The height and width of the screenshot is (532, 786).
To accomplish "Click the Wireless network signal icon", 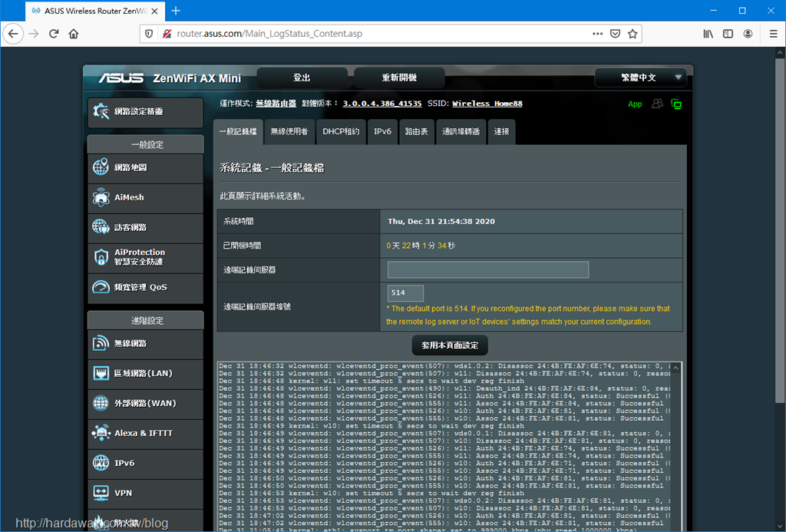I will tap(101, 343).
